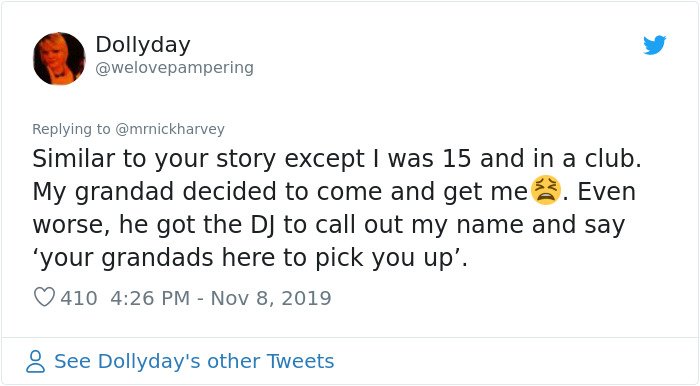Click the tired face emoji in tweet
This screenshot has width=700, height=386.
[x=545, y=191]
